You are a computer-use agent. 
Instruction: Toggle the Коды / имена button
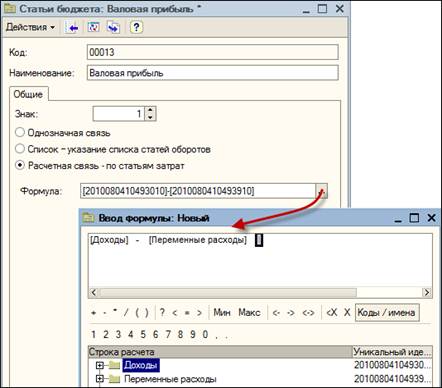(x=387, y=313)
